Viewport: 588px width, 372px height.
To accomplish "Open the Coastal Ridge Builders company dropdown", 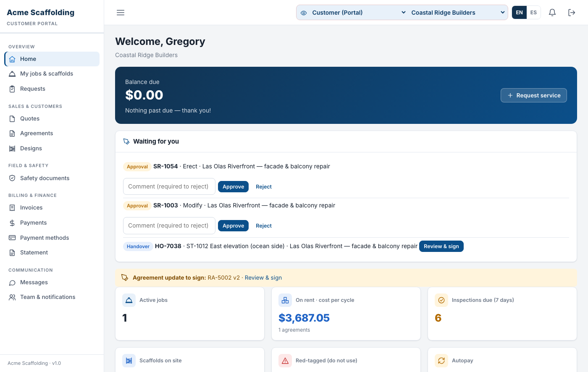I will pyautogui.click(x=458, y=13).
